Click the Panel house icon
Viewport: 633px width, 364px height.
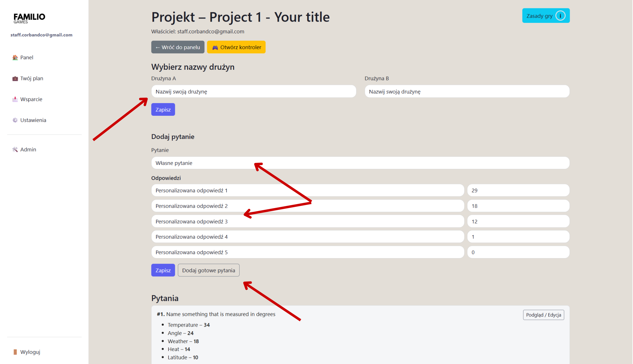coord(15,57)
